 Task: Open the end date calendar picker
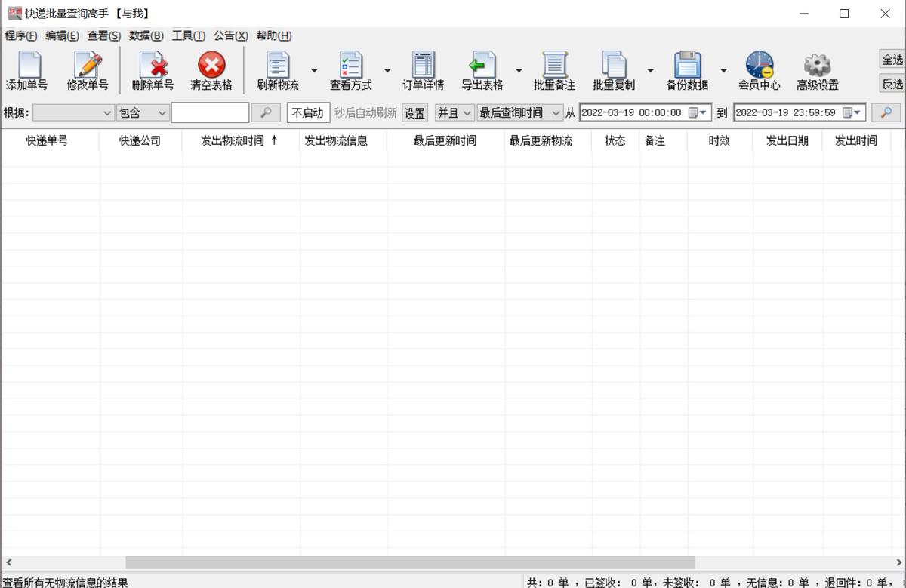coord(853,112)
